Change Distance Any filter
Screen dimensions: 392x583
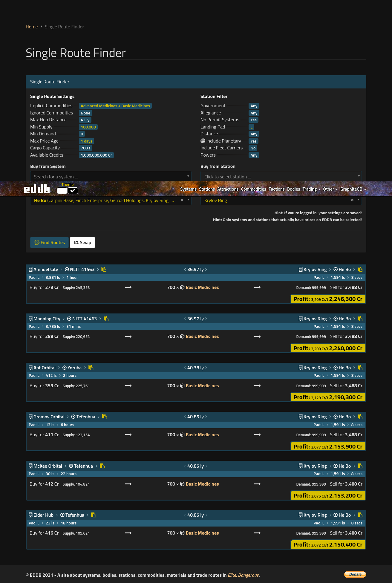(254, 134)
